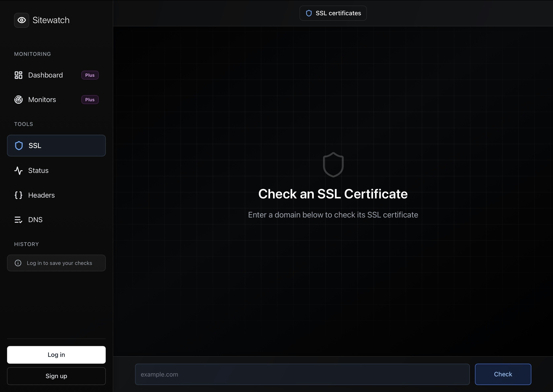Image resolution: width=553 pixels, height=392 pixels.
Task: Click the info icon in the History section
Action: pyautogui.click(x=18, y=263)
